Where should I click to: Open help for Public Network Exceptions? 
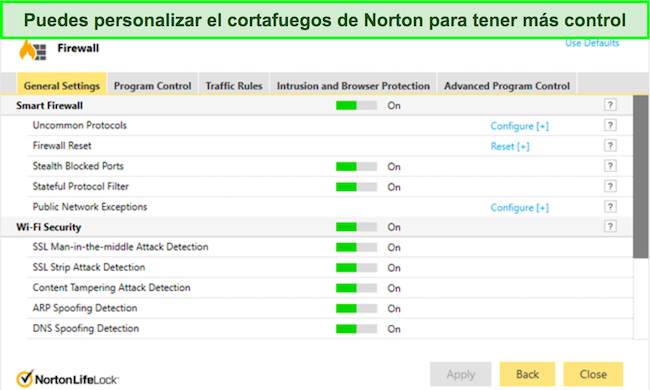(610, 206)
